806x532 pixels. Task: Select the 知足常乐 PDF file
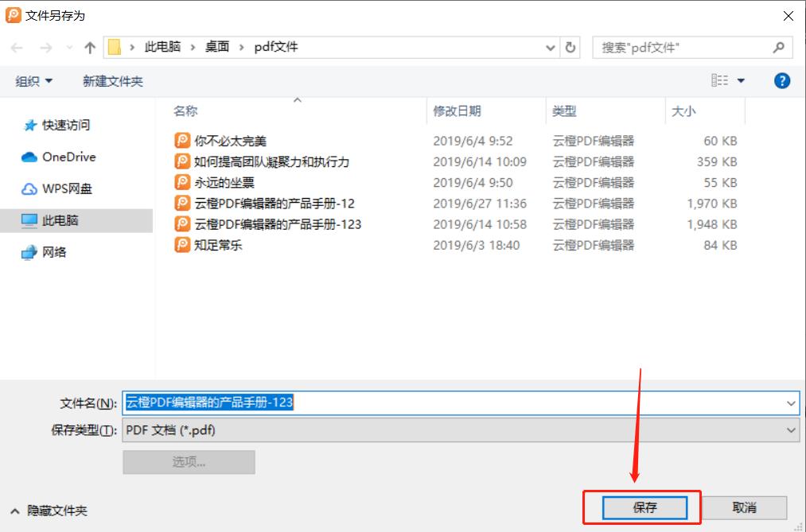point(217,245)
